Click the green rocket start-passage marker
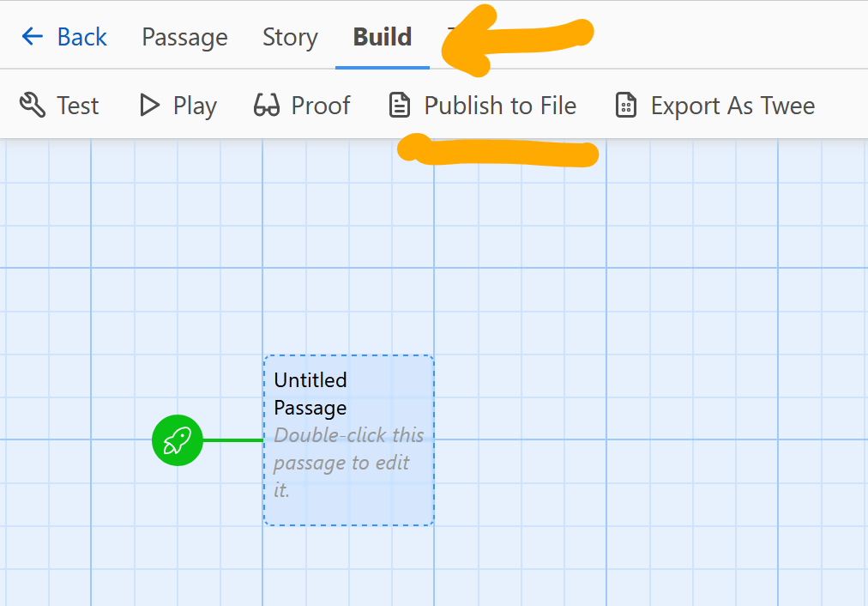 tap(177, 440)
